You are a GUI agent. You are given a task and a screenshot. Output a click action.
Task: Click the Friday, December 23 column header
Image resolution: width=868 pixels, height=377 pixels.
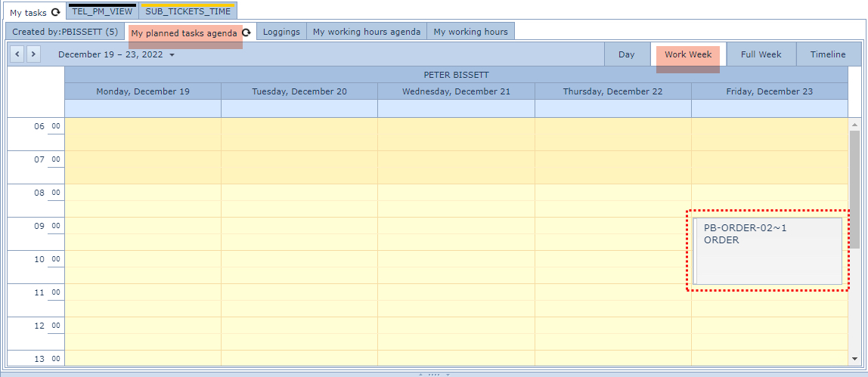tap(770, 91)
